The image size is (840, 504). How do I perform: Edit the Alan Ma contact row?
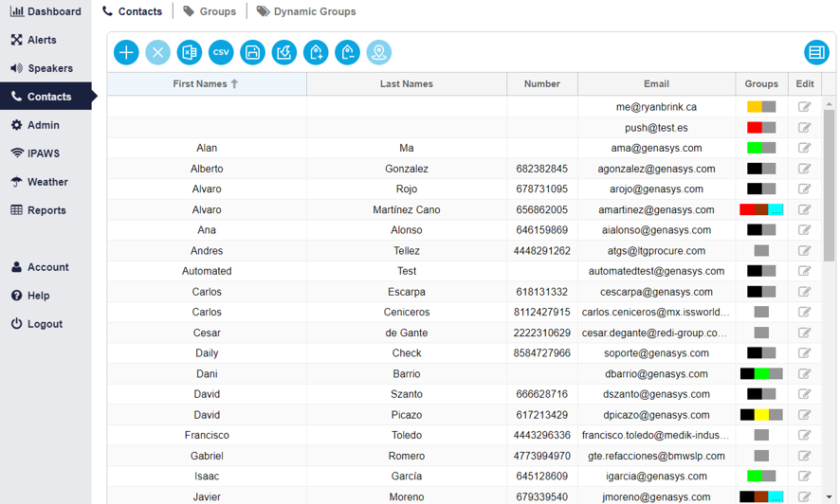coord(804,148)
